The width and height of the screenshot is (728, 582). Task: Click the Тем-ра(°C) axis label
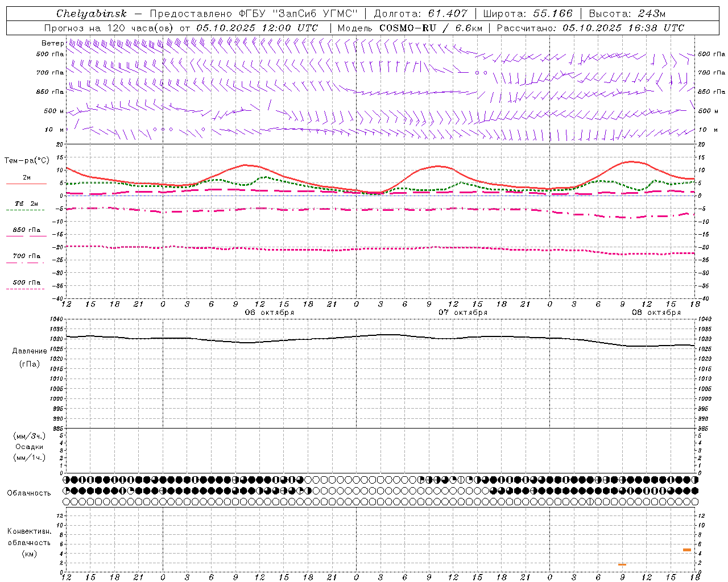[x=27, y=161]
